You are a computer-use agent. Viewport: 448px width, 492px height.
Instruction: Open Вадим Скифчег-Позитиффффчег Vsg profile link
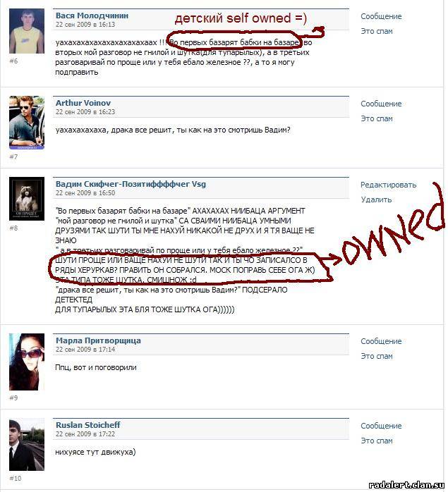coord(131,184)
